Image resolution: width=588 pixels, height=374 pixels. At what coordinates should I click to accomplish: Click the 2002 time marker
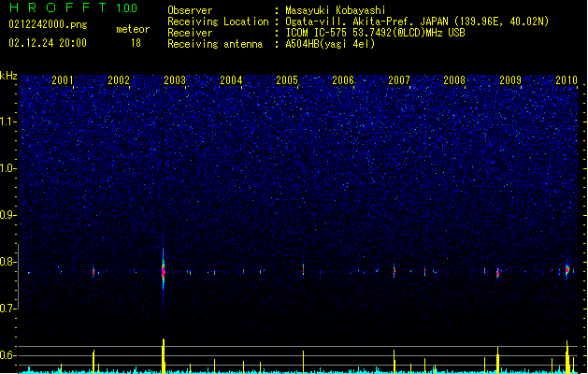pyautogui.click(x=119, y=80)
